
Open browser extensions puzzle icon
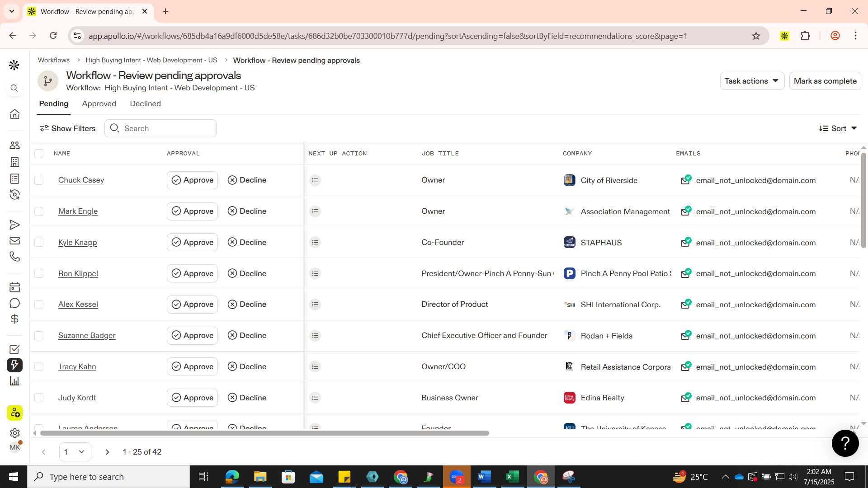coord(805,36)
